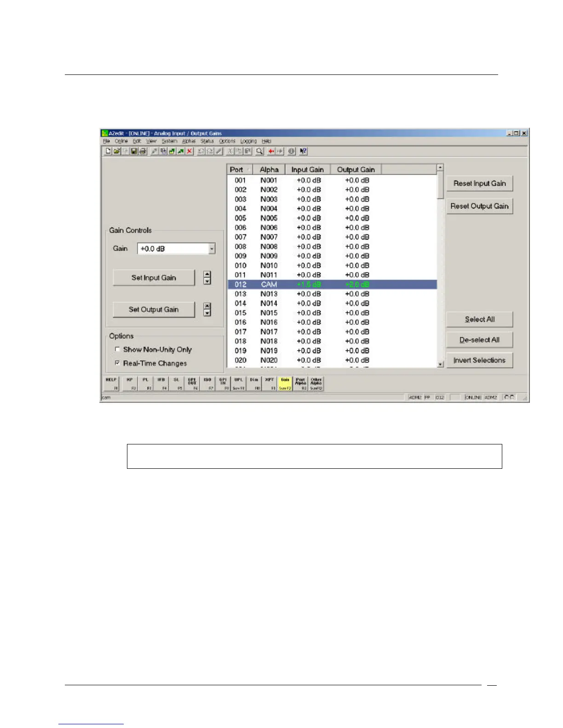Select port row 007 N007

[332, 237]
